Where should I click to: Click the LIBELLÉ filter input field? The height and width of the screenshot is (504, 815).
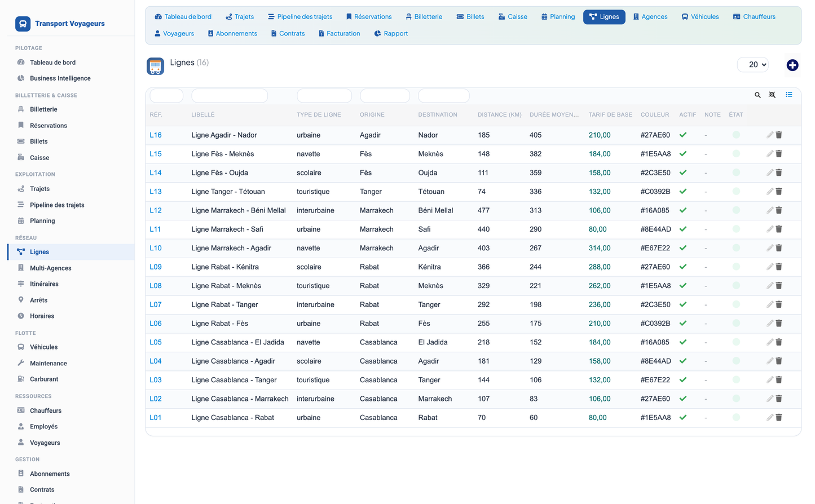pos(230,96)
